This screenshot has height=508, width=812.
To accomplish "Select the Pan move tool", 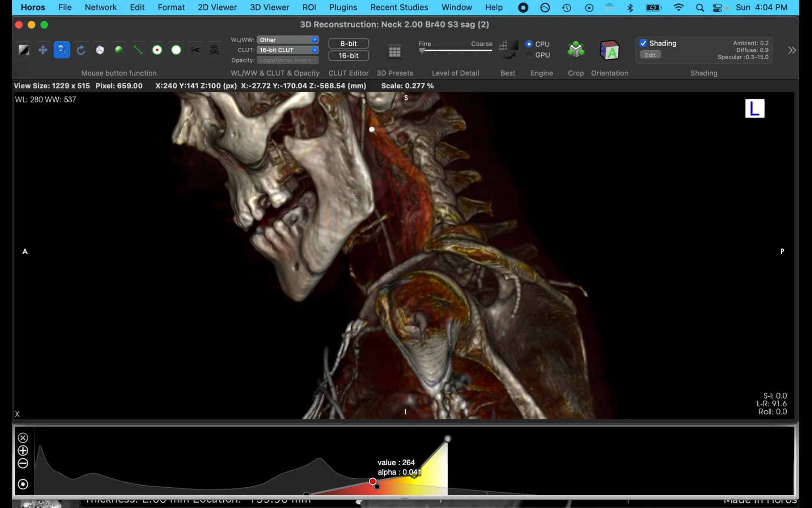I will [43, 50].
